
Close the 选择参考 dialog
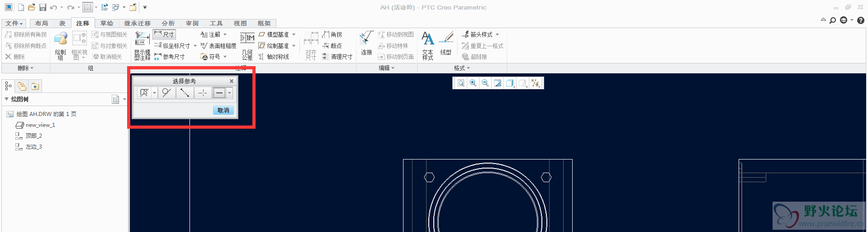coord(232,81)
